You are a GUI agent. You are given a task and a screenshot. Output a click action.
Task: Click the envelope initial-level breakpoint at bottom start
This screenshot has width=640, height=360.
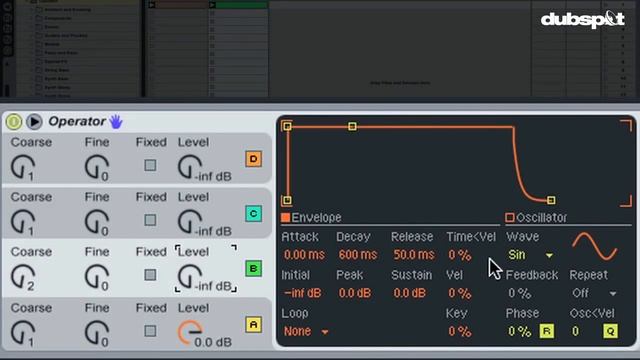point(287,200)
